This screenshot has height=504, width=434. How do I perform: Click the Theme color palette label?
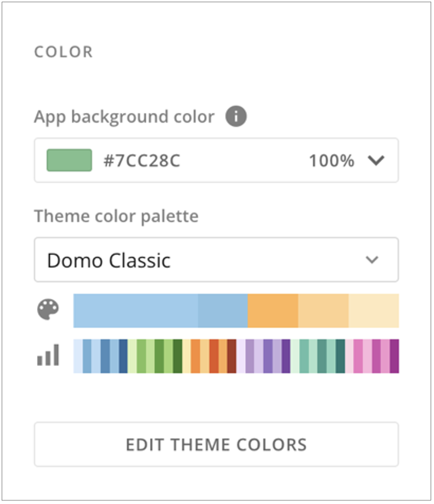pyautogui.click(x=116, y=216)
